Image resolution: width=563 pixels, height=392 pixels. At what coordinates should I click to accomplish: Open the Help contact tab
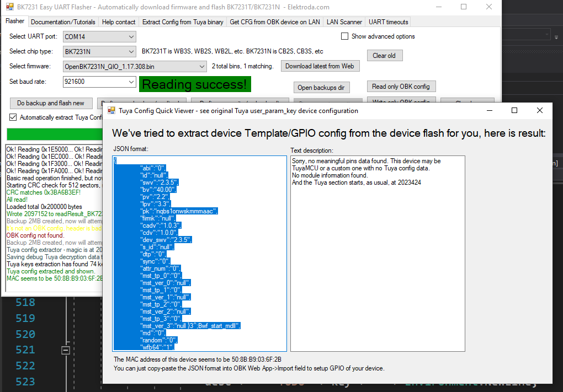pos(119,22)
